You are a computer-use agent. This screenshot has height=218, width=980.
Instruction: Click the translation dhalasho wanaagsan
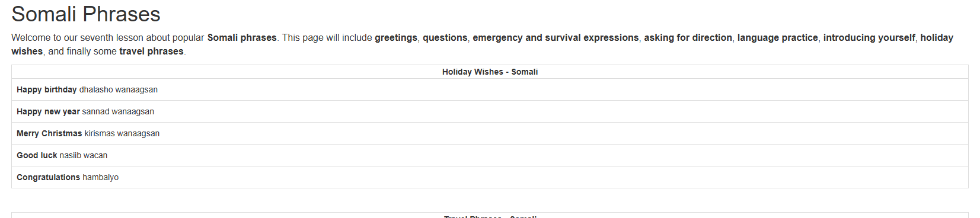click(119, 90)
